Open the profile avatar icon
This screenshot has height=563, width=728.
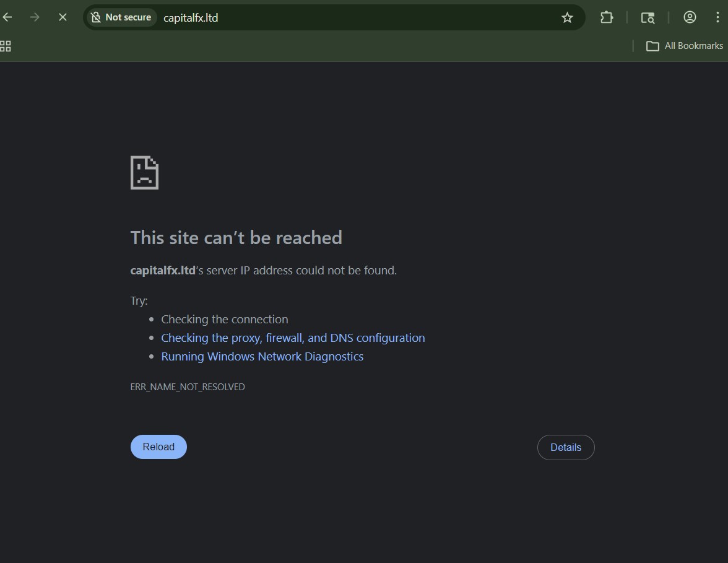690,17
